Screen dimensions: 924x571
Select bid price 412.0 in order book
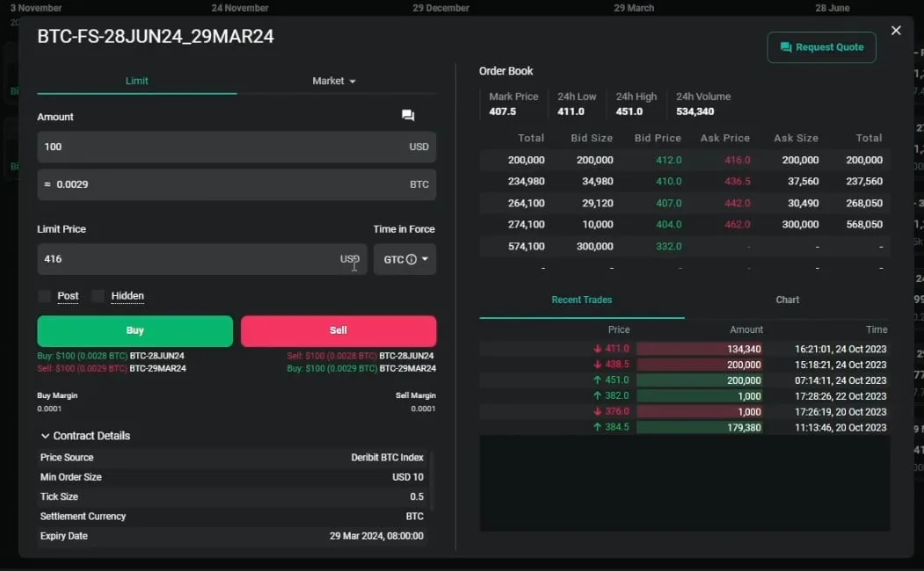668,160
